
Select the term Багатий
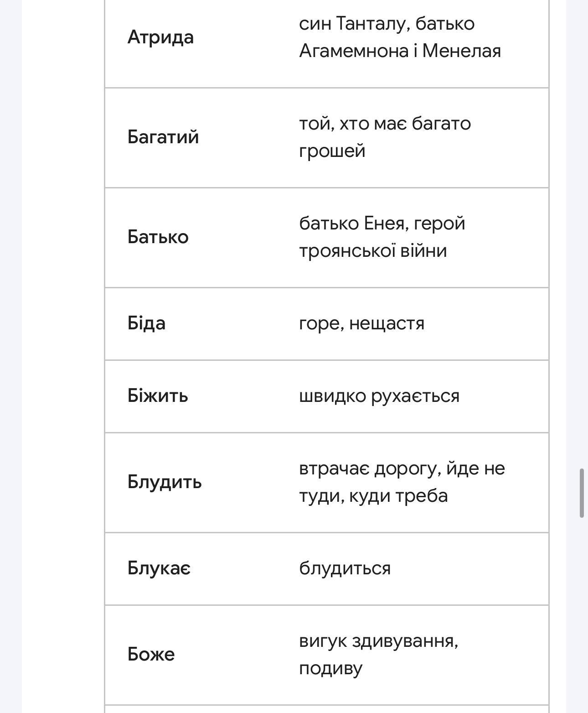point(163,137)
